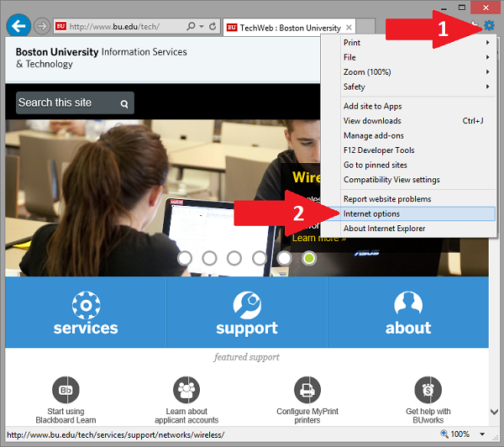This screenshot has width=504, height=447.
Task: Click the site search magnifier icon
Action: pos(124,103)
